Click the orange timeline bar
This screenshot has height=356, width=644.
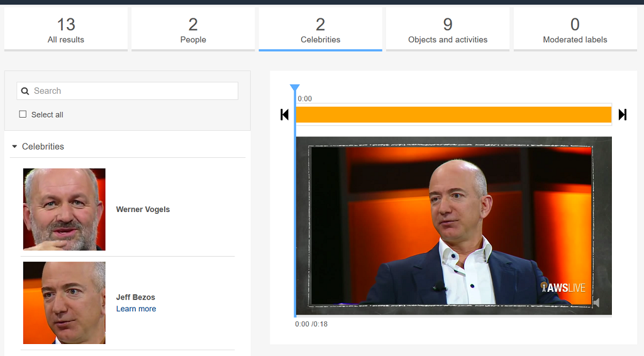coord(453,114)
